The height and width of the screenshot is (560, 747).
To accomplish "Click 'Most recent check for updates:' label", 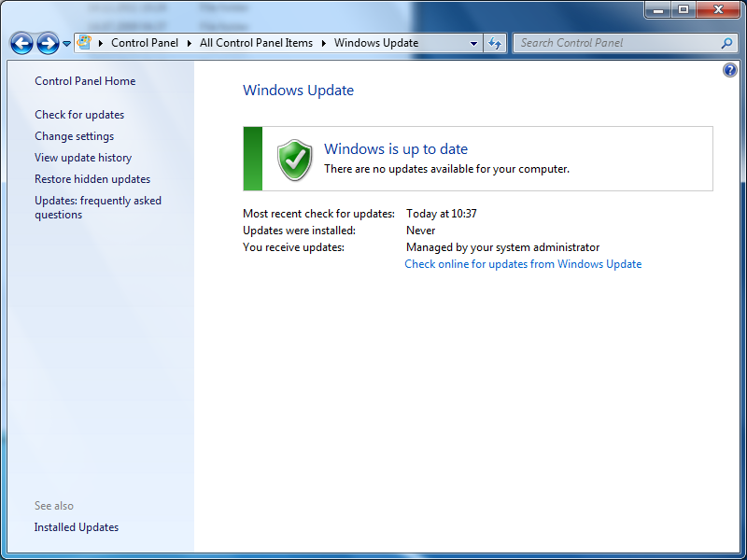I will pos(318,214).
